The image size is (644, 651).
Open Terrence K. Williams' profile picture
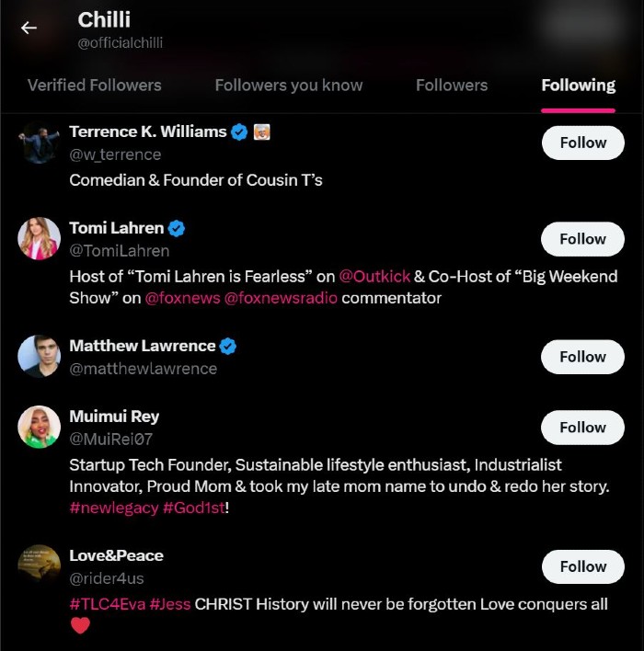coord(39,143)
